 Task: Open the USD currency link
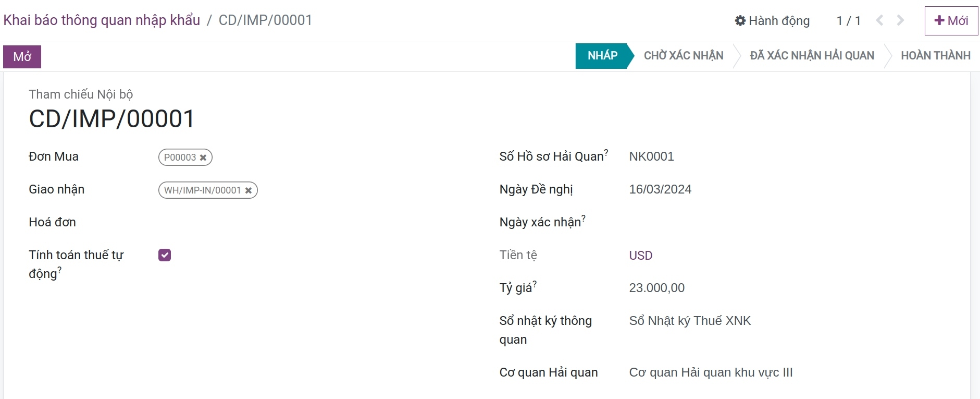click(x=641, y=256)
